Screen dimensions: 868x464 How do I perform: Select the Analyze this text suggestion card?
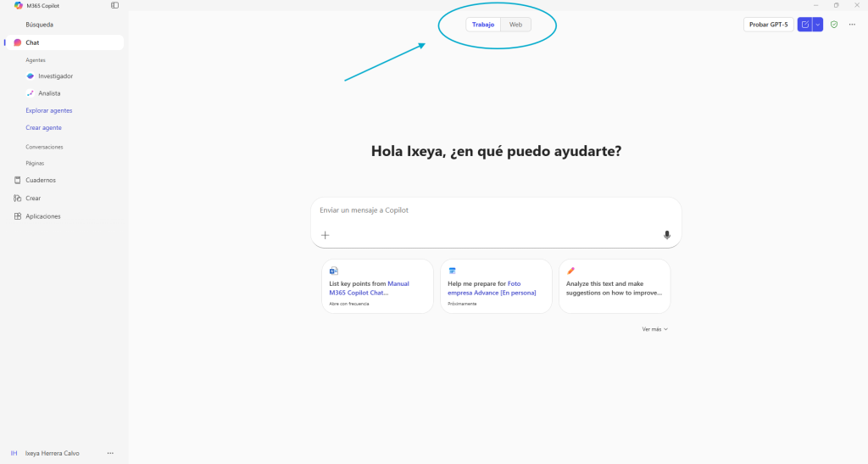point(615,287)
